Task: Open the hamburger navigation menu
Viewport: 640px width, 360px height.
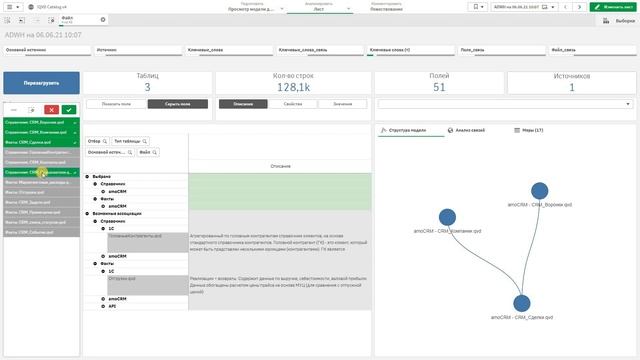Action: 12,7
